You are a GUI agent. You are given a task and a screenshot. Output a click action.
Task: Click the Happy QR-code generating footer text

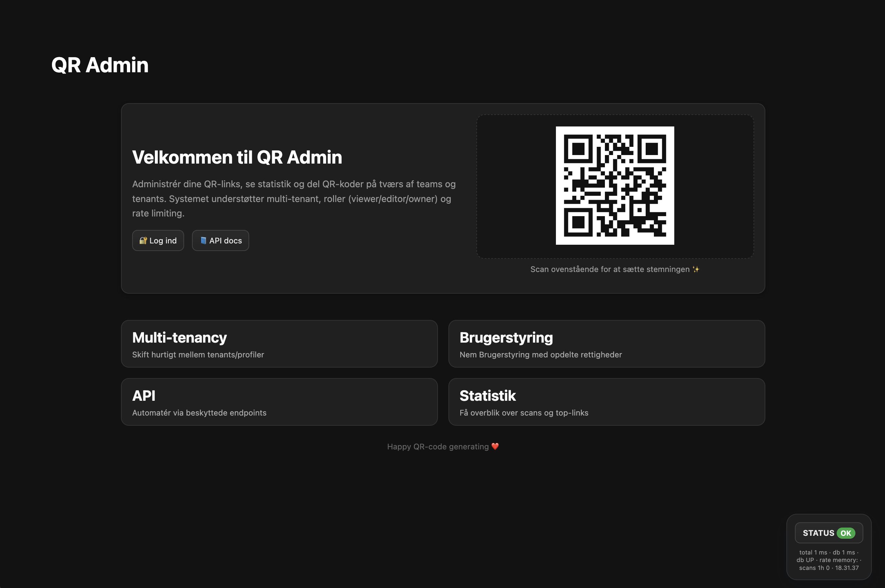(438, 447)
